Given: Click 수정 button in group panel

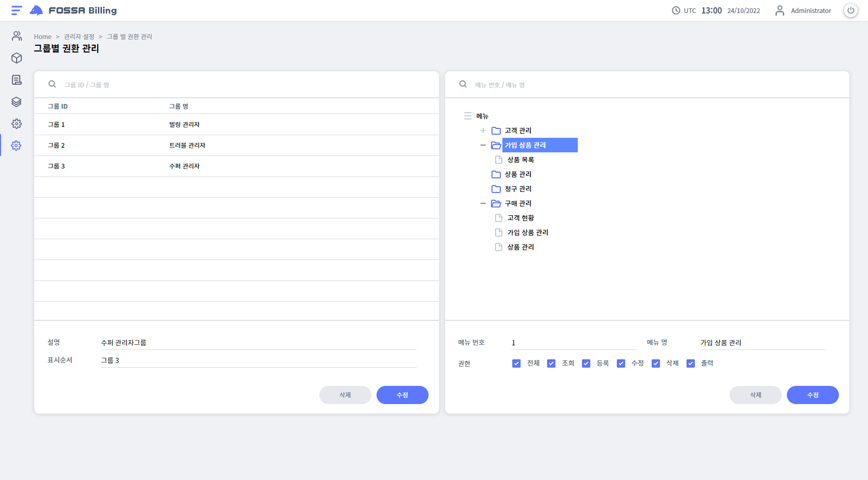Looking at the screenshot, I should [x=402, y=395].
